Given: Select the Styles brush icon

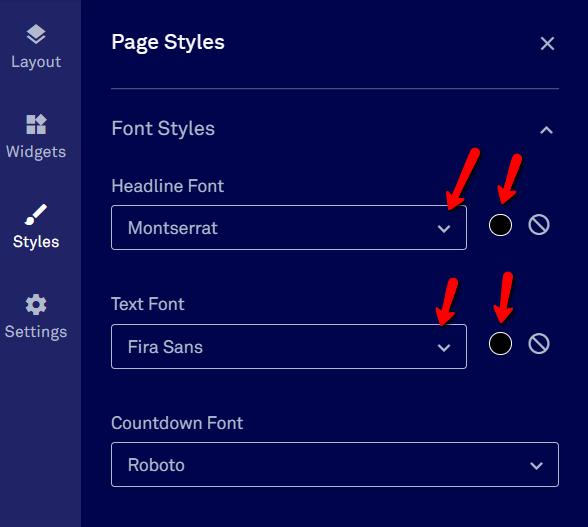Looking at the screenshot, I should [36, 215].
